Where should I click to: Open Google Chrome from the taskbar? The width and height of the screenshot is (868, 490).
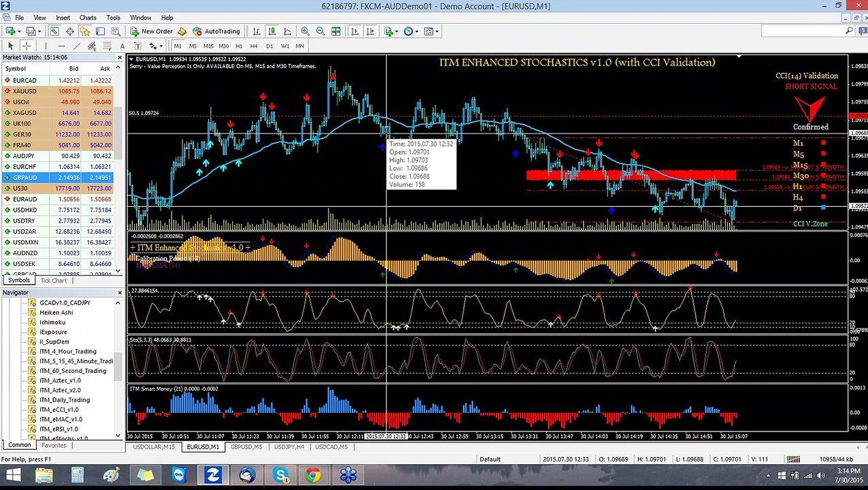[x=313, y=475]
